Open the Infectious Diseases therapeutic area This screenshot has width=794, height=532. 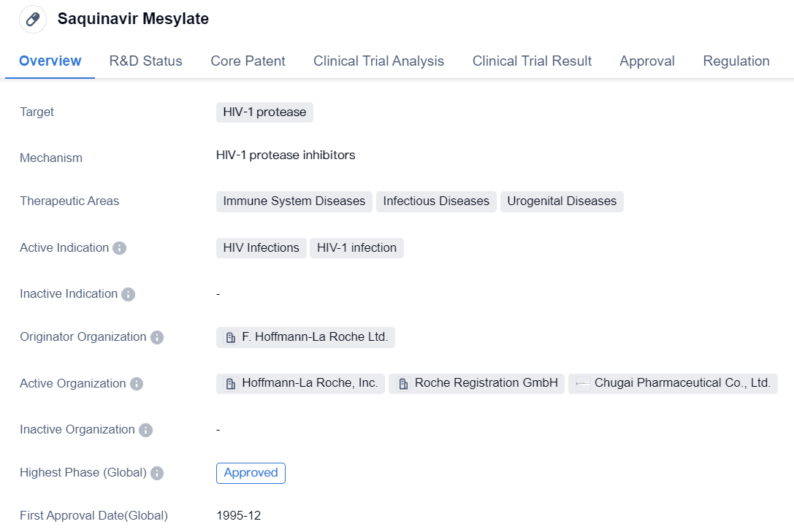click(436, 201)
